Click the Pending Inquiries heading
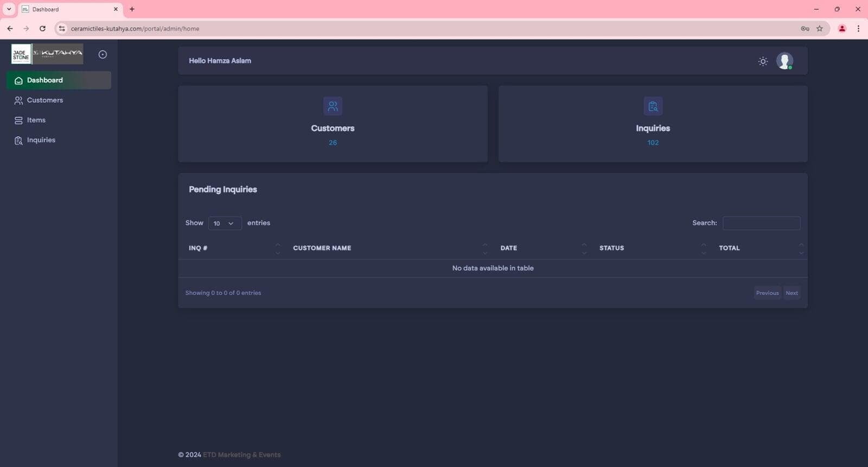 (223, 190)
